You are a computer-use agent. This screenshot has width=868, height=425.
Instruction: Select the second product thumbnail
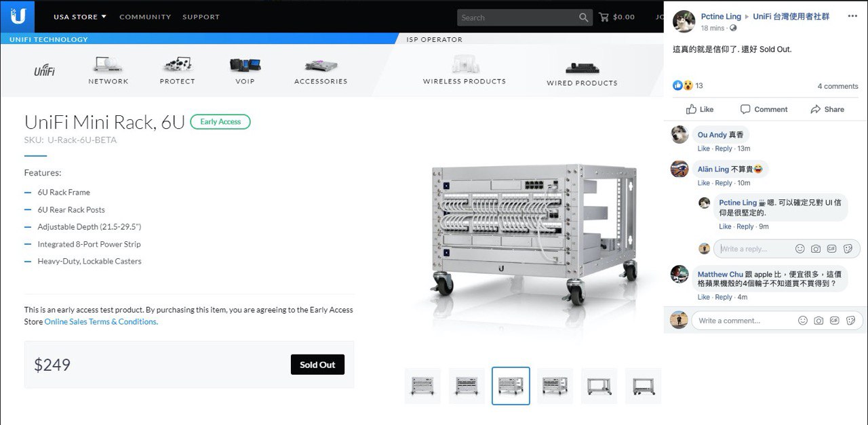coord(467,386)
